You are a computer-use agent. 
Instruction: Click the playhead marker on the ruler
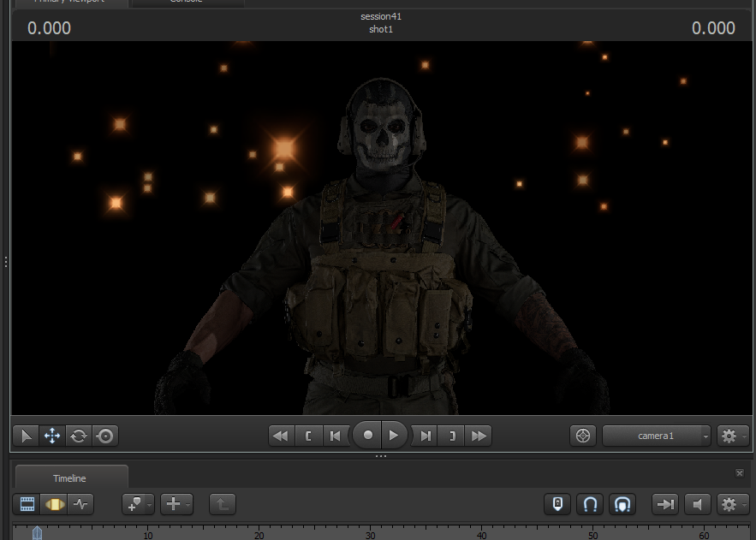click(37, 533)
